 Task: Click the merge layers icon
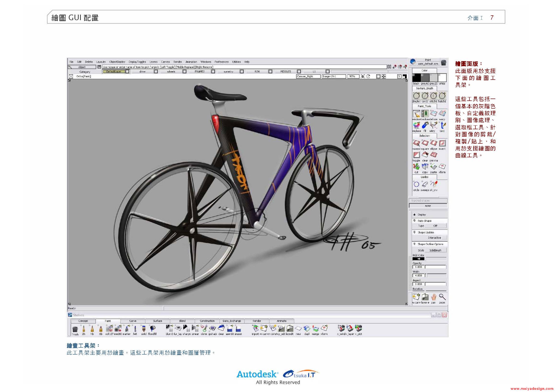pos(315,329)
